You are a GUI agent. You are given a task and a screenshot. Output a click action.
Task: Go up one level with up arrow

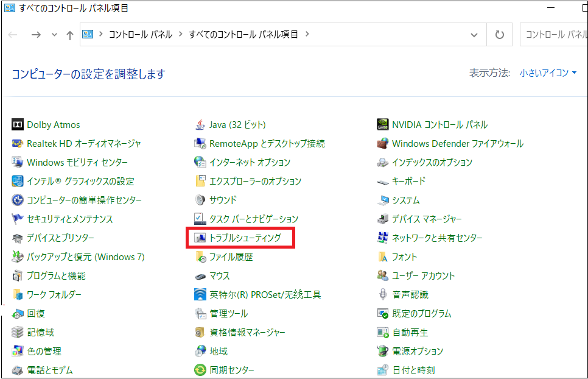(70, 35)
